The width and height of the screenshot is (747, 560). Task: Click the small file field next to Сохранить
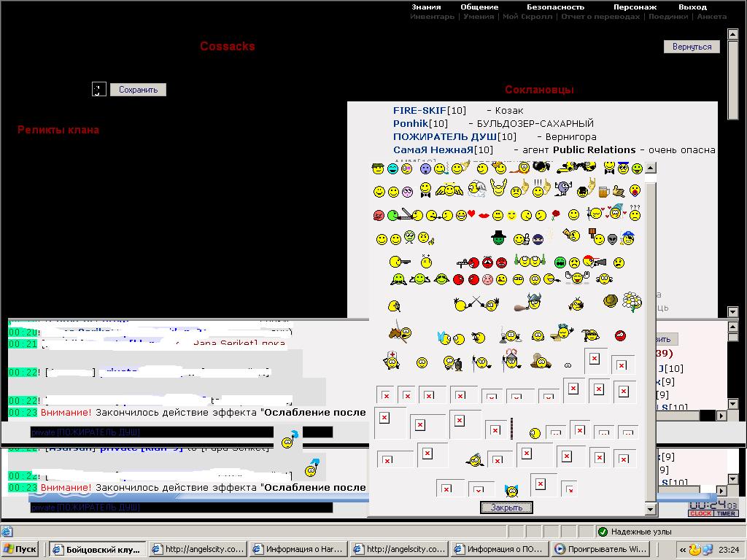pos(99,89)
